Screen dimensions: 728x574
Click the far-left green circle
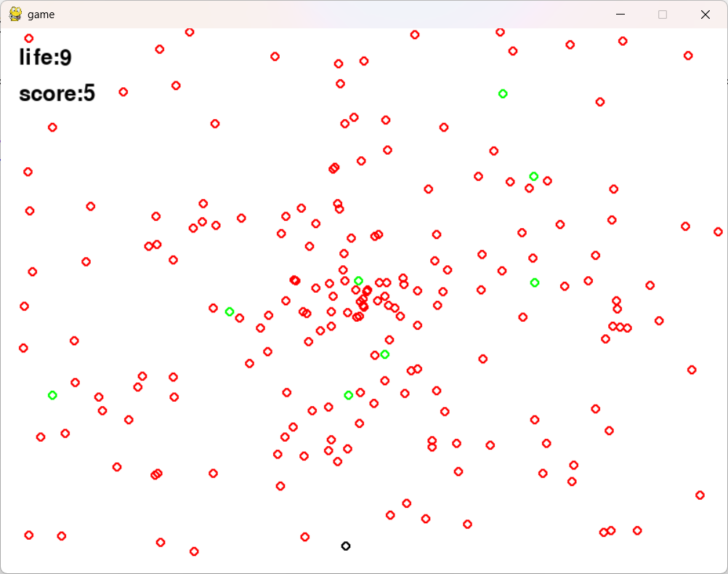tap(52, 395)
